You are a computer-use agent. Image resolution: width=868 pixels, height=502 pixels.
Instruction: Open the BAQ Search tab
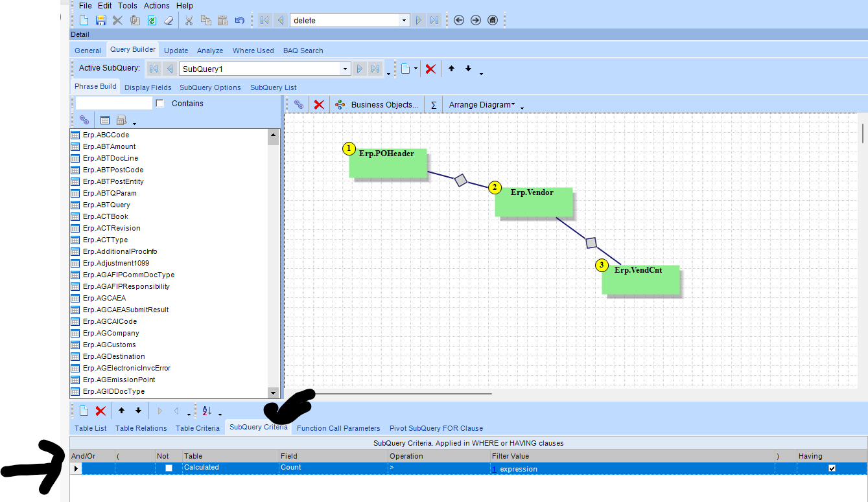(x=303, y=51)
